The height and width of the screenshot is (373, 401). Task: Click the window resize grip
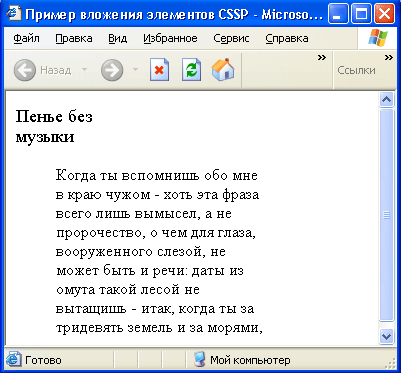[389, 363]
